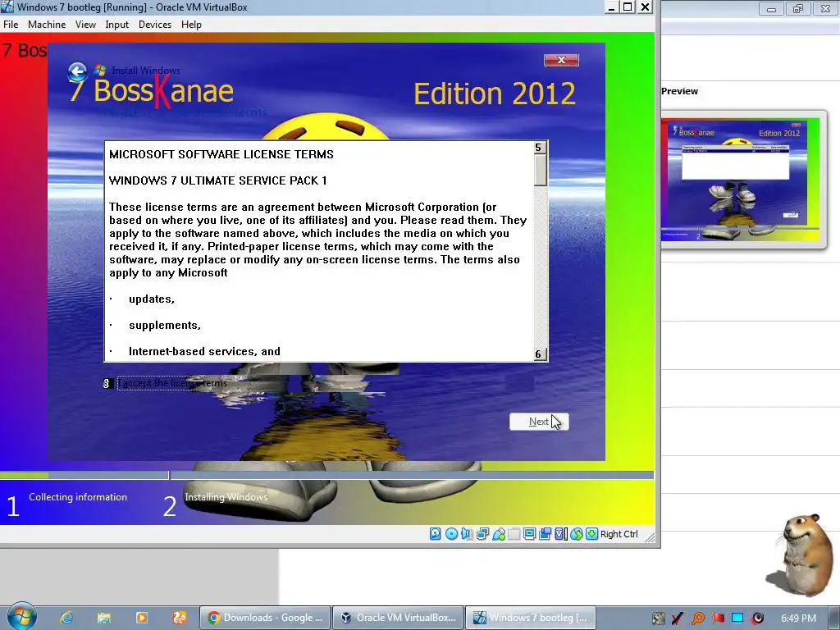
Task: Click the license text scrollbar thumb
Action: pyautogui.click(x=541, y=171)
